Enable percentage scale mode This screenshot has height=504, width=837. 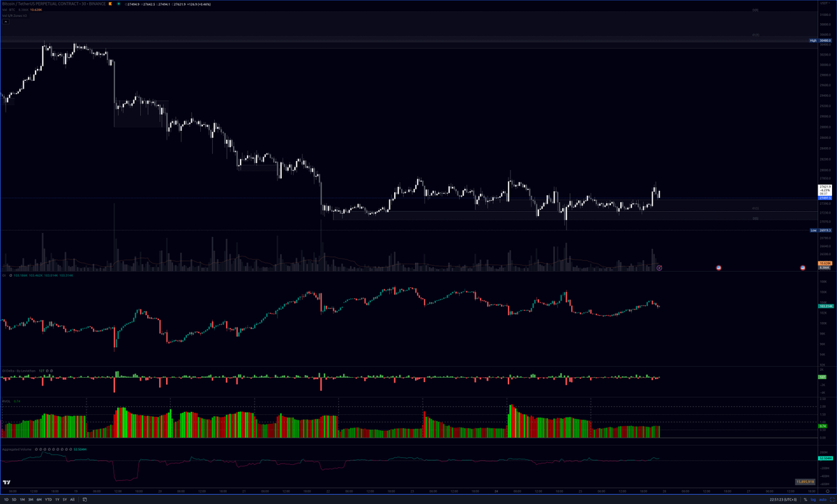coord(806,499)
